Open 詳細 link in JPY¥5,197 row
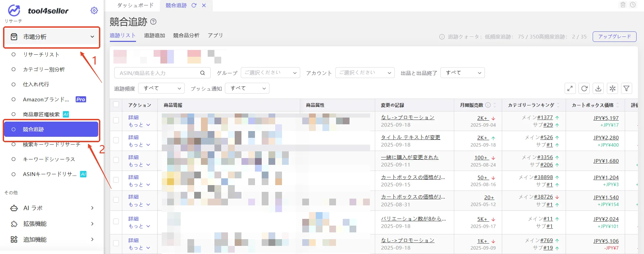Screen dimensions: 644x254 click(134, 118)
